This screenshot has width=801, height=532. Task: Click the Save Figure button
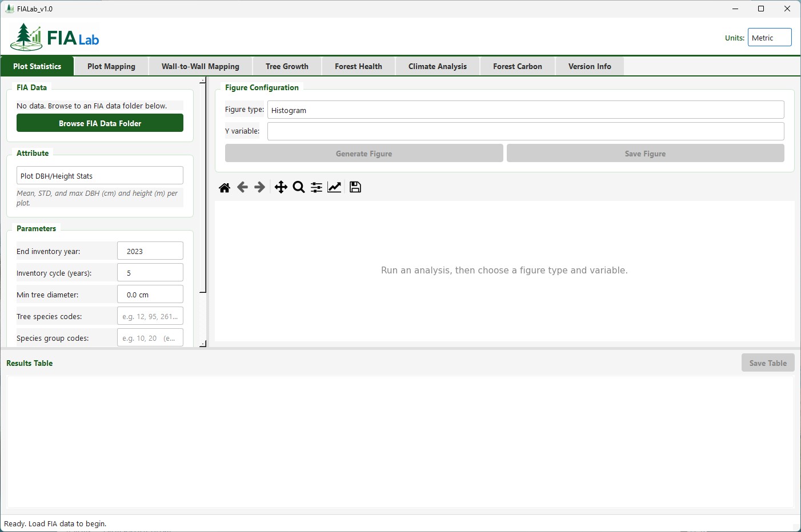coord(646,153)
